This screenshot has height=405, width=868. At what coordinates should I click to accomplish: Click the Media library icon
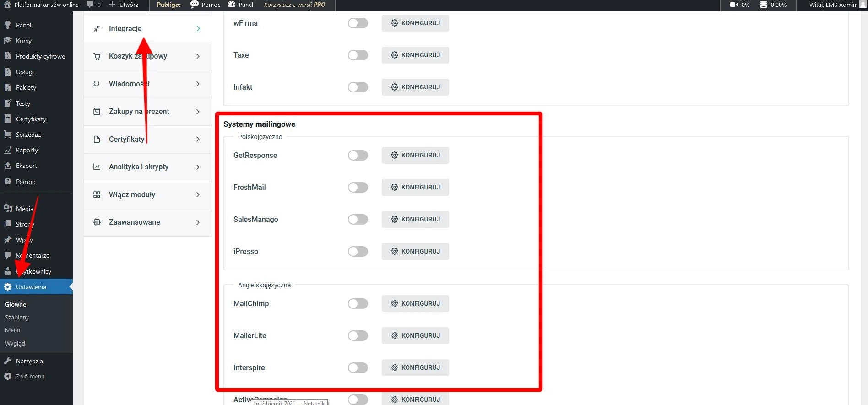(8, 209)
